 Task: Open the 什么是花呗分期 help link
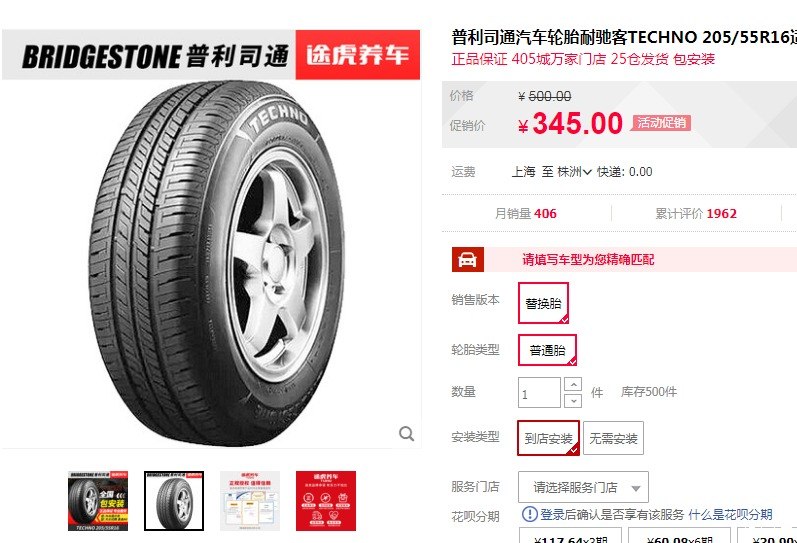pos(730,515)
